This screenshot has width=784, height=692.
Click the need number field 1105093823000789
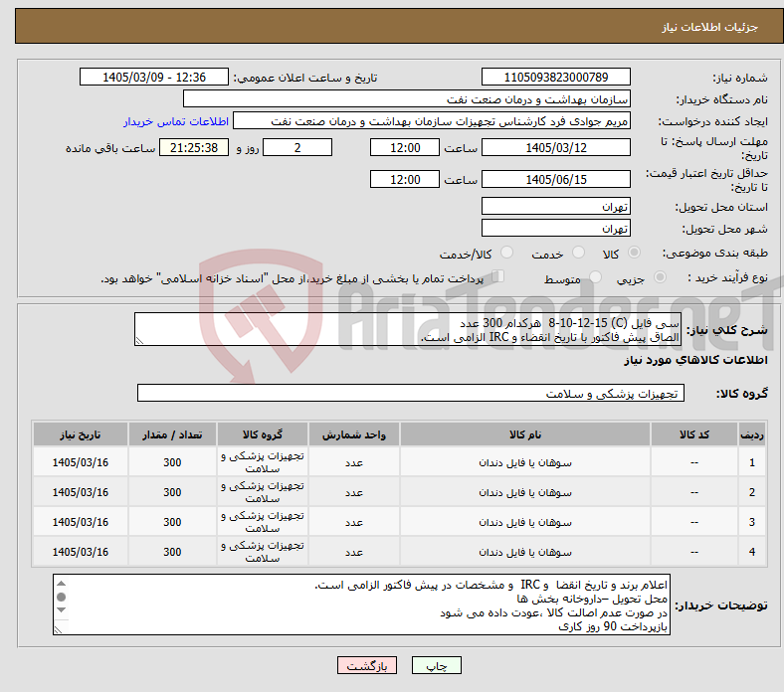click(x=555, y=77)
